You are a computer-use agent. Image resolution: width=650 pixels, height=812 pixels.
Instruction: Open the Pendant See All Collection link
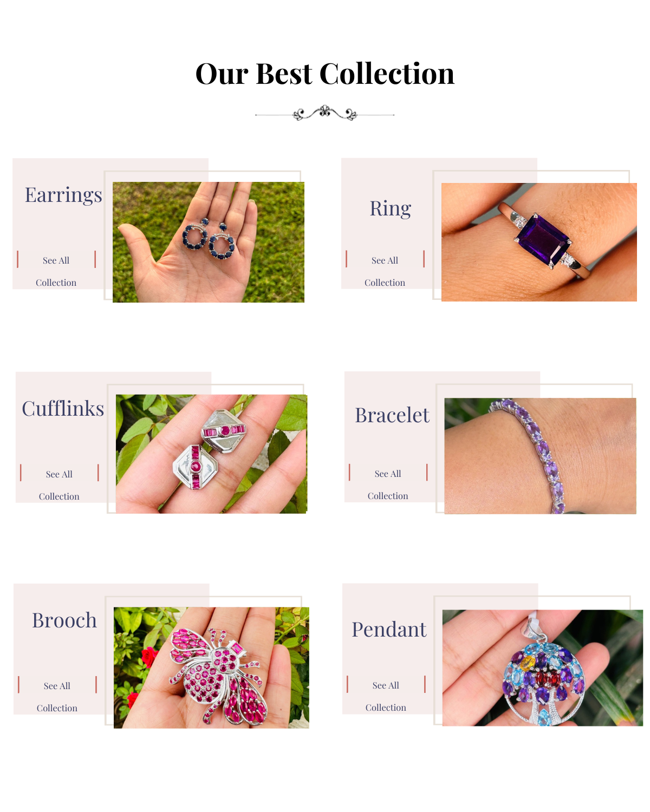pyautogui.click(x=386, y=696)
